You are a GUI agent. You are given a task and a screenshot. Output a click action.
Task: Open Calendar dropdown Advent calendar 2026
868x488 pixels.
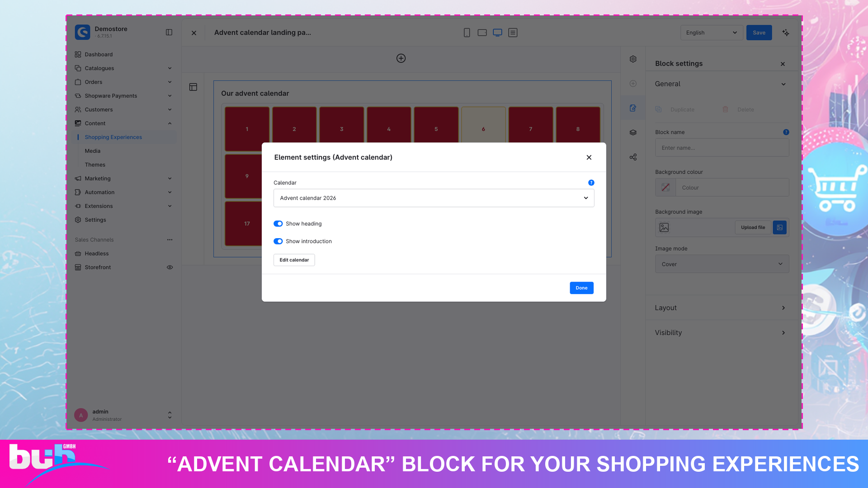click(x=434, y=198)
